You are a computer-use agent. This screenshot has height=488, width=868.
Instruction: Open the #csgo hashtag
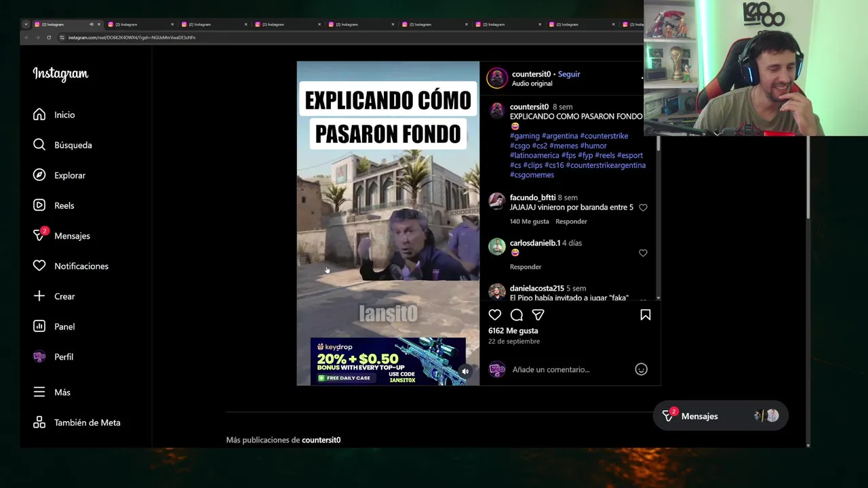click(x=520, y=146)
